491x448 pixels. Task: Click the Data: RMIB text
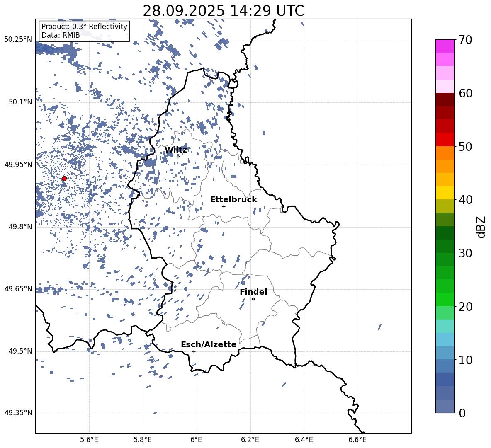tap(61, 35)
